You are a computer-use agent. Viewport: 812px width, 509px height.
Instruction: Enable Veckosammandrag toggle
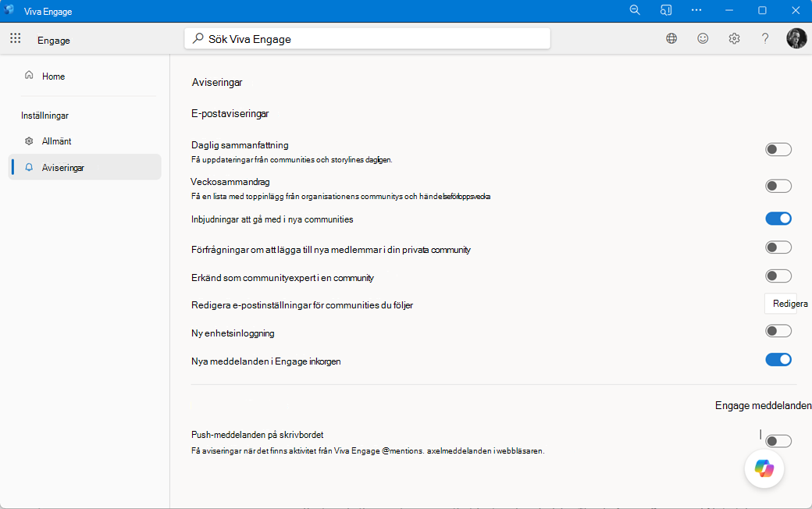[x=778, y=186]
